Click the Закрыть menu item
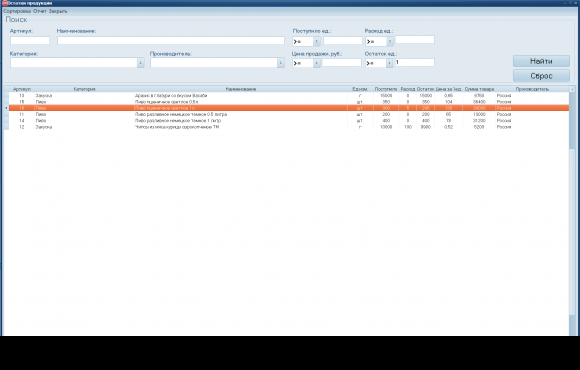Screen dimensions: 580x370 (58, 11)
